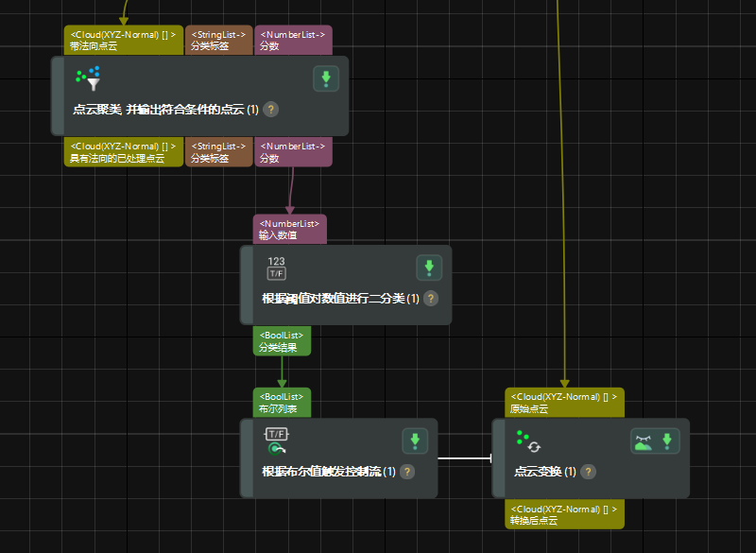Open help for 点云聚类 step

click(x=271, y=110)
